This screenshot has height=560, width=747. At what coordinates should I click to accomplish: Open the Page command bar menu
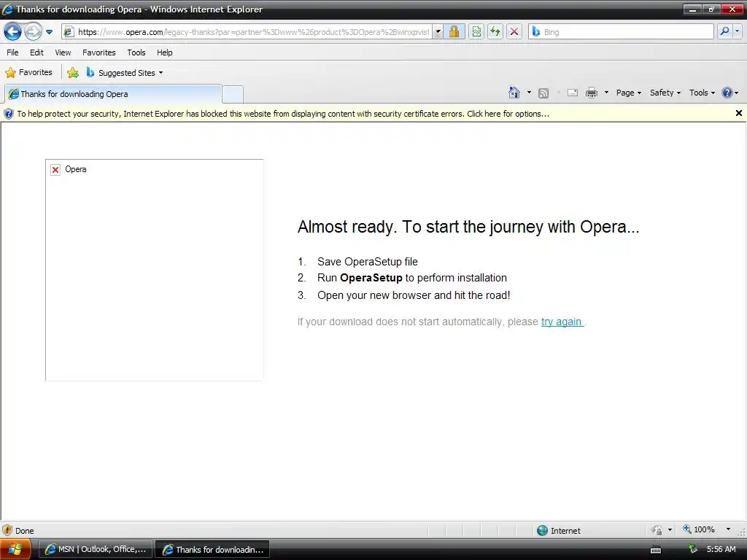point(628,93)
